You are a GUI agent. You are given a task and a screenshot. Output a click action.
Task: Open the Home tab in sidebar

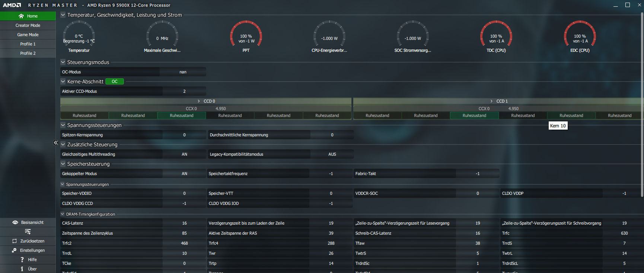[x=28, y=16]
